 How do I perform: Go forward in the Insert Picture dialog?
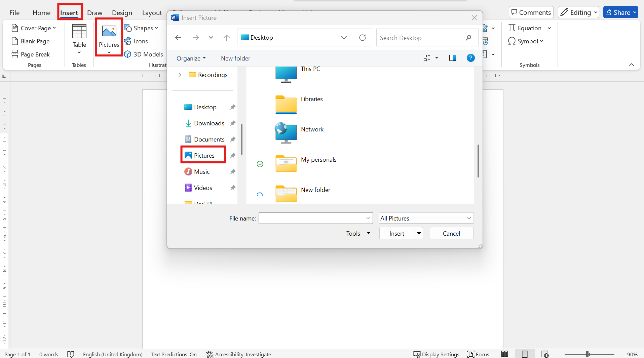point(196,38)
